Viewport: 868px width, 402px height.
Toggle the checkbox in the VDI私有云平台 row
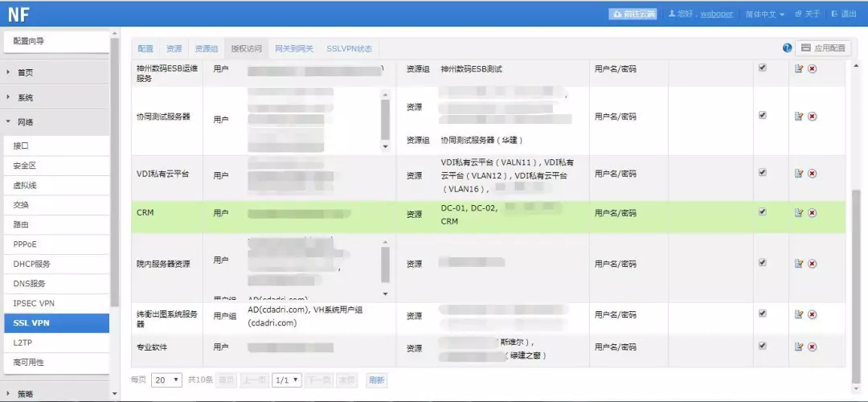click(x=762, y=172)
